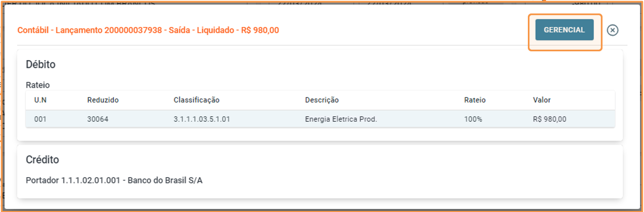
Task: Click the U.N column header
Action: 40,100
